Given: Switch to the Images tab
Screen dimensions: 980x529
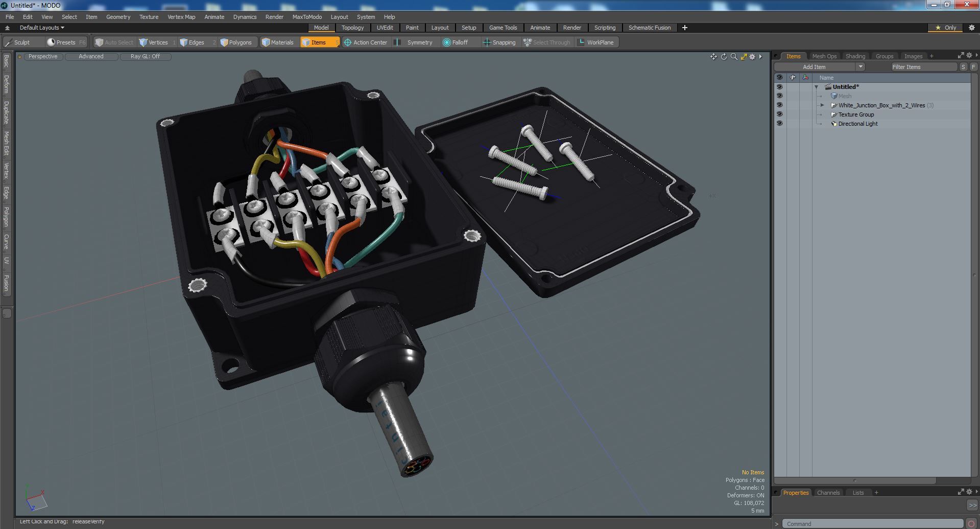Looking at the screenshot, I should click(x=914, y=56).
